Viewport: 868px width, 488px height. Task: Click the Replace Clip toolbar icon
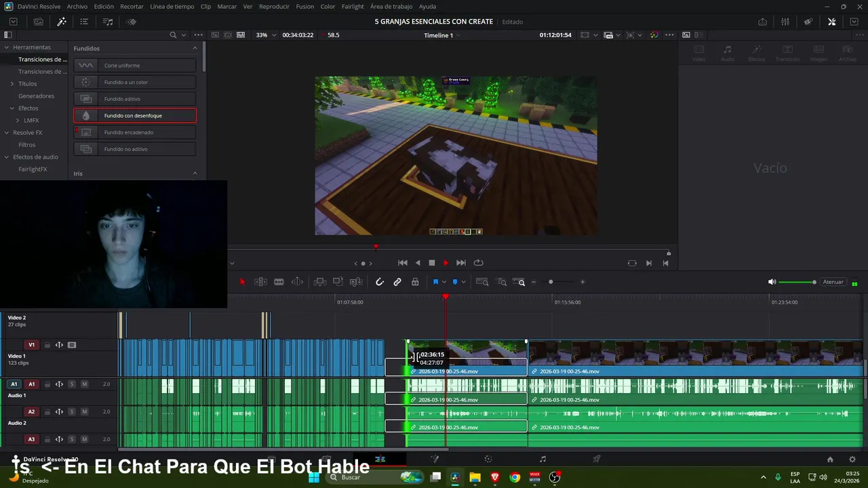tap(355, 282)
